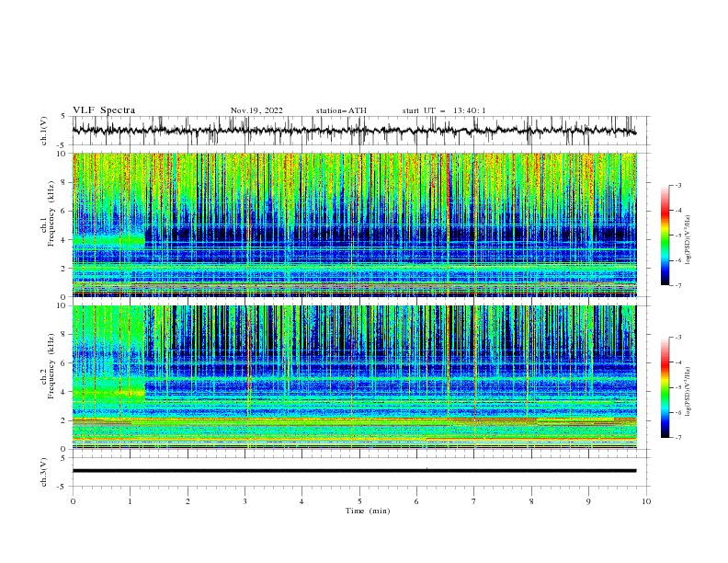This screenshot has height=563, width=728.
Task: Click the date 'Nov.19, 2022'
Action: (256, 110)
